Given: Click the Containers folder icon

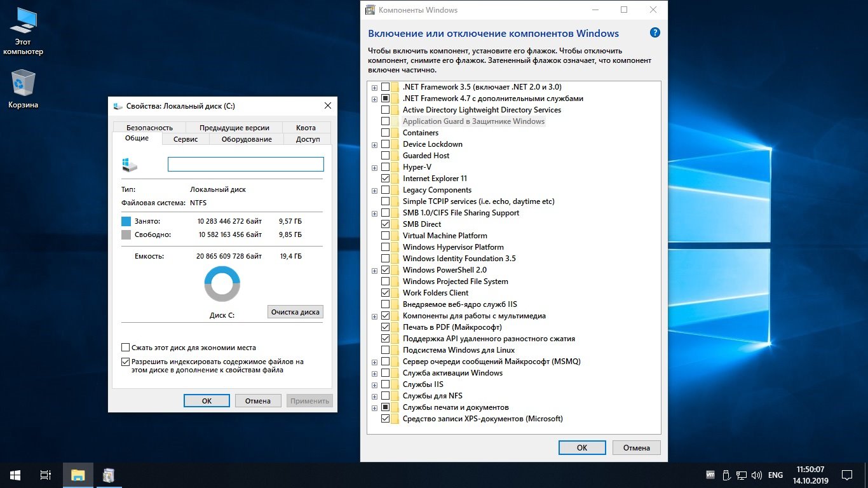Looking at the screenshot, I should pyautogui.click(x=395, y=133).
